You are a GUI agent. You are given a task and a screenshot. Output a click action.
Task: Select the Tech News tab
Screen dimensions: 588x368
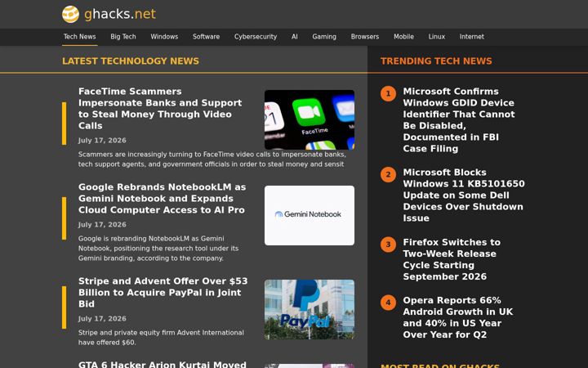click(x=79, y=37)
